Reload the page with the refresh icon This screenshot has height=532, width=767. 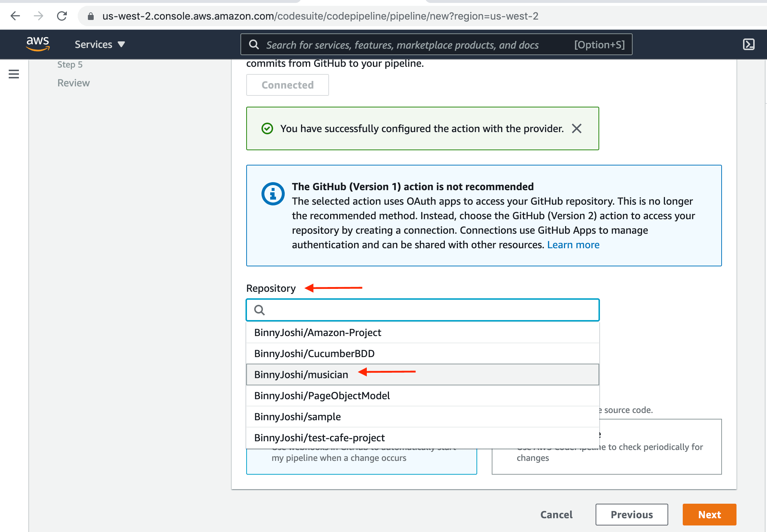[x=62, y=16]
